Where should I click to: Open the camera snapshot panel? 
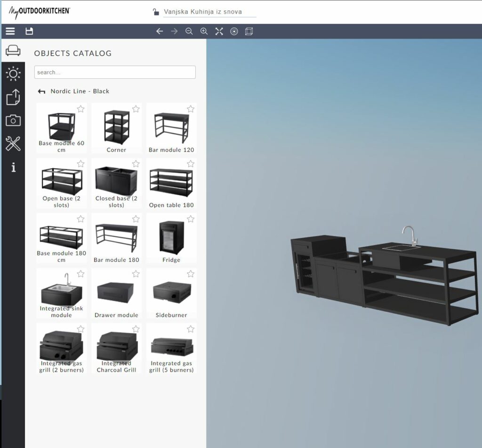point(13,121)
